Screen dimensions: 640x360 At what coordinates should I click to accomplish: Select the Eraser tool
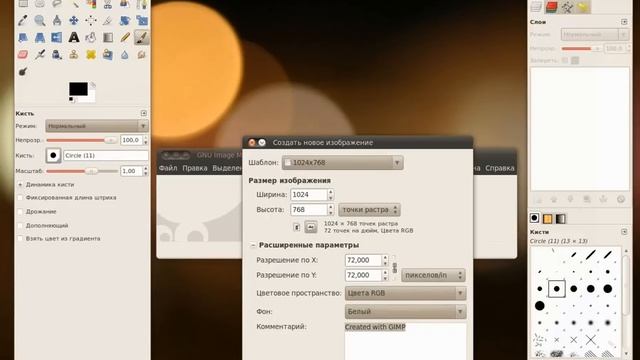[x=23, y=54]
